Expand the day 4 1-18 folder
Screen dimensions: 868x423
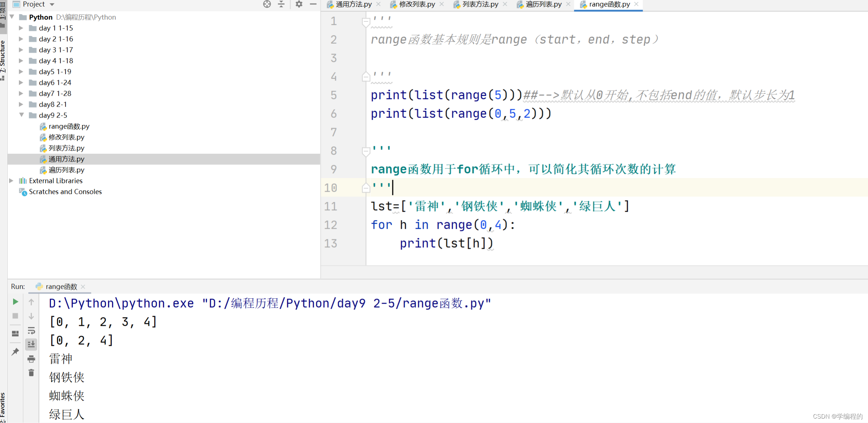tap(21, 61)
